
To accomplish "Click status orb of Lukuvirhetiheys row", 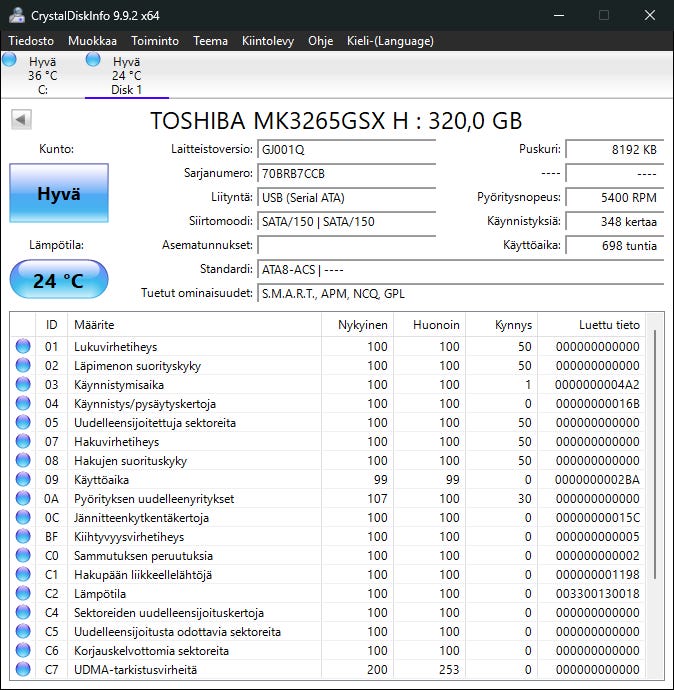I will 23,346.
